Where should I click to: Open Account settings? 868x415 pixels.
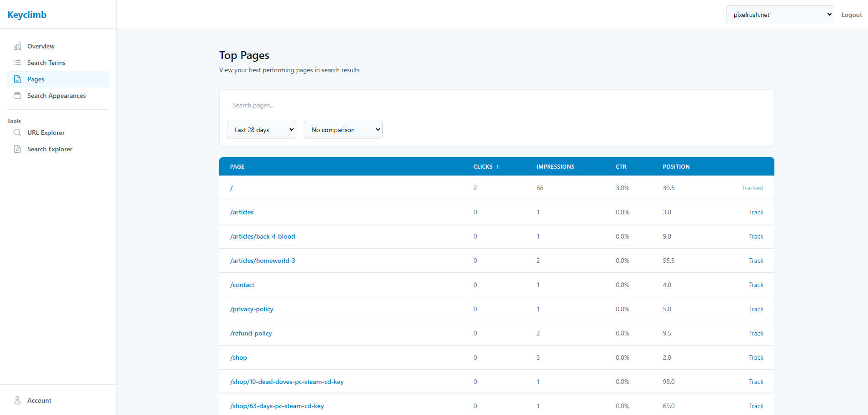(x=58, y=400)
